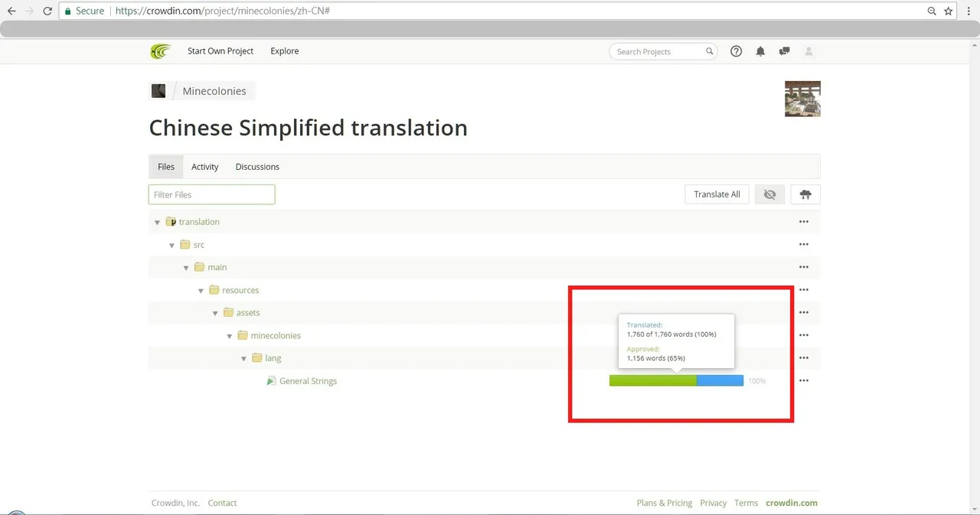Click the green approved progress segment
The image size is (980, 515).
click(653, 380)
